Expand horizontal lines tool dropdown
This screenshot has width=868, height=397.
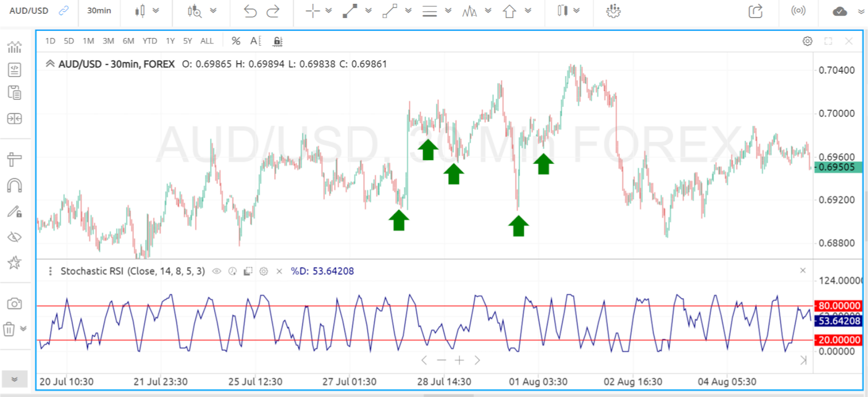448,10
